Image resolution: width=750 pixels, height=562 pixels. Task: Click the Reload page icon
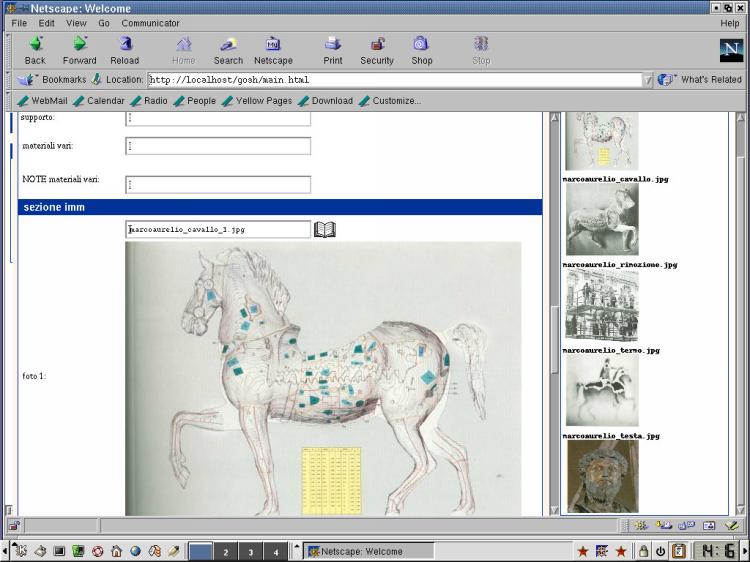(x=125, y=44)
